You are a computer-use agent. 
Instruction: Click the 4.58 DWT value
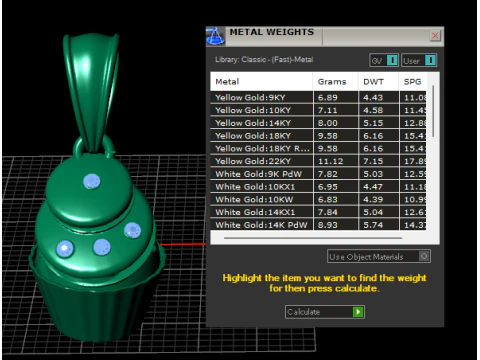point(373,110)
